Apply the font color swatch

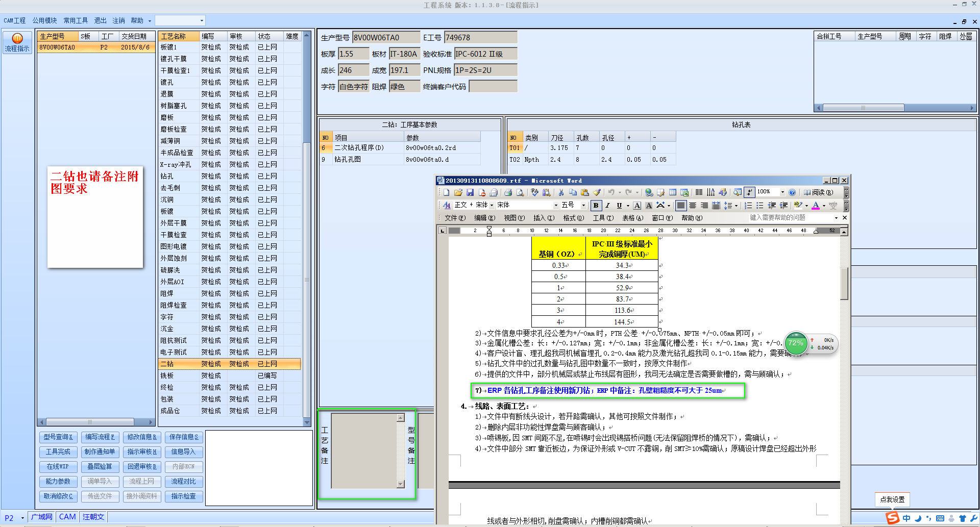[x=816, y=205]
